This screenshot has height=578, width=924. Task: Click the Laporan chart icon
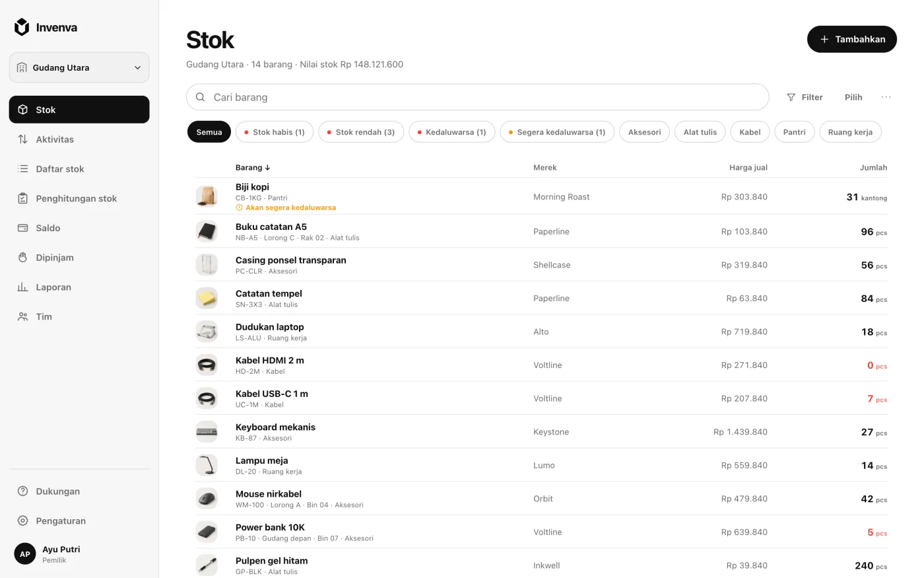pos(23,287)
